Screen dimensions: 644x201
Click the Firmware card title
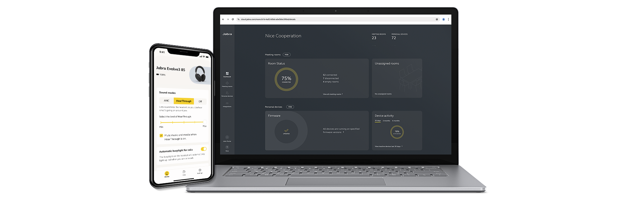pos(274,116)
